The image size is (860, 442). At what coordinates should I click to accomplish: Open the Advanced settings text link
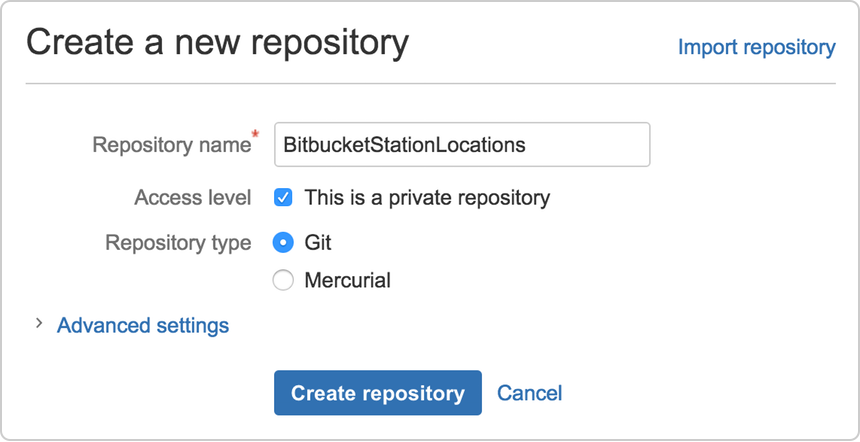[143, 326]
